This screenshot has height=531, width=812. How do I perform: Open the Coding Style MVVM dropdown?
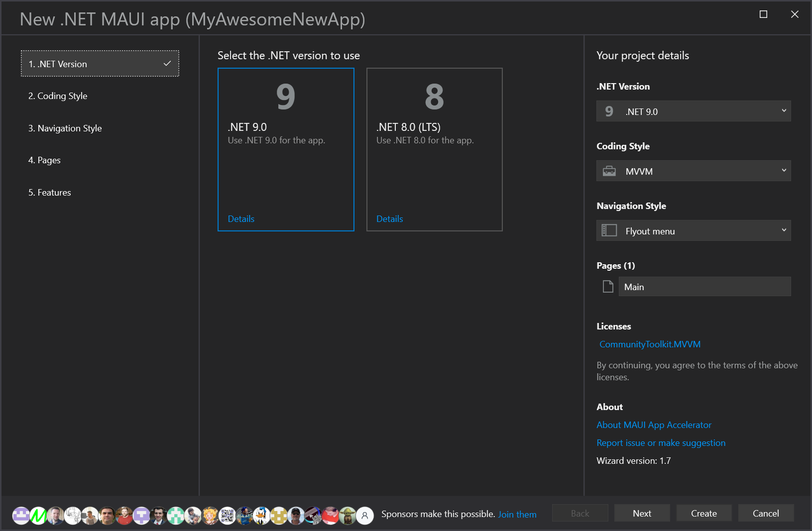click(x=694, y=171)
